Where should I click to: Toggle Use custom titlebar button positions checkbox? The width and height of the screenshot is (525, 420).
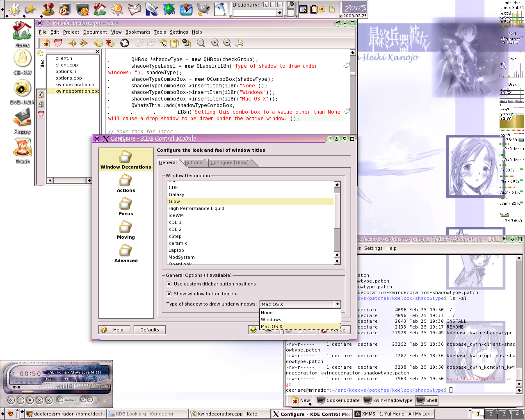tap(169, 284)
